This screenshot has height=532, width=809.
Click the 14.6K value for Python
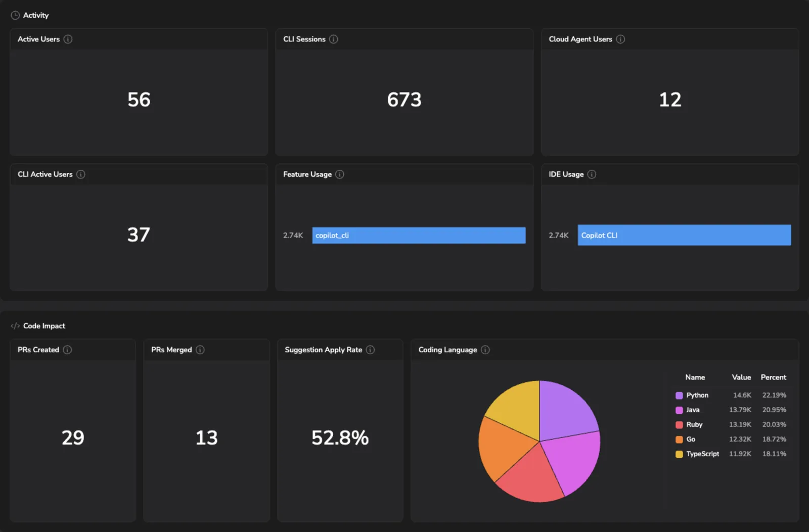click(742, 396)
